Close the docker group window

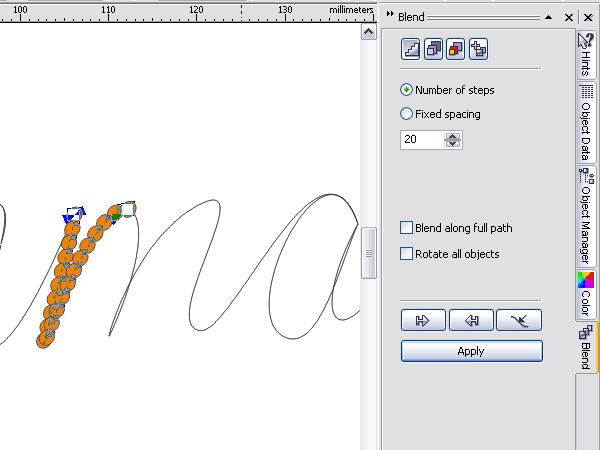click(x=589, y=17)
